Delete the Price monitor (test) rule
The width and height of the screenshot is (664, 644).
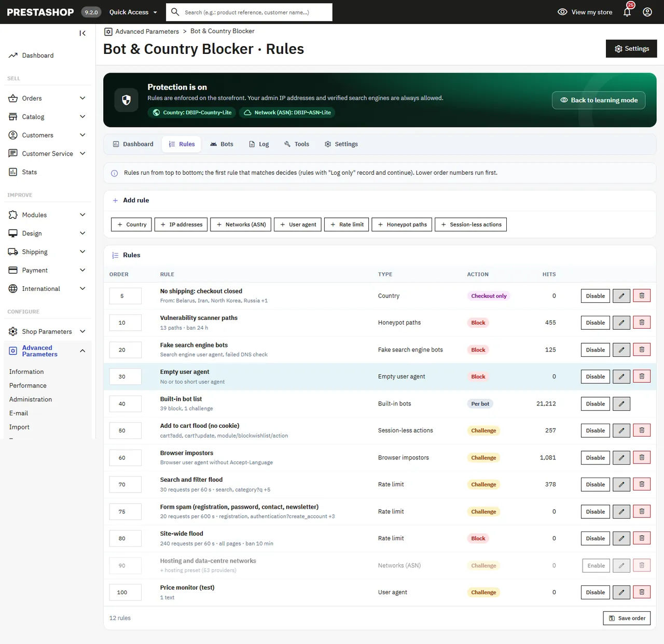(642, 592)
